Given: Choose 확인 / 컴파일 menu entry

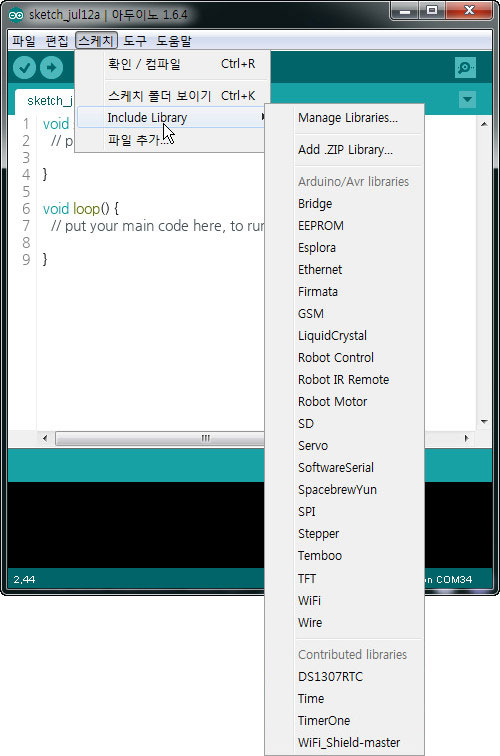Looking at the screenshot, I should tap(172, 64).
